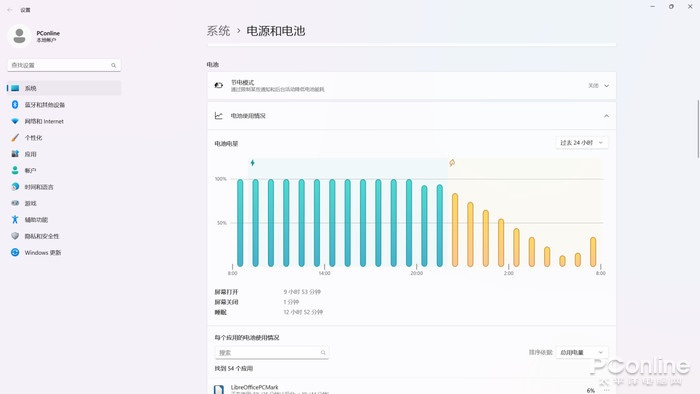Open 蓝牙和其他设备 settings

64,104
